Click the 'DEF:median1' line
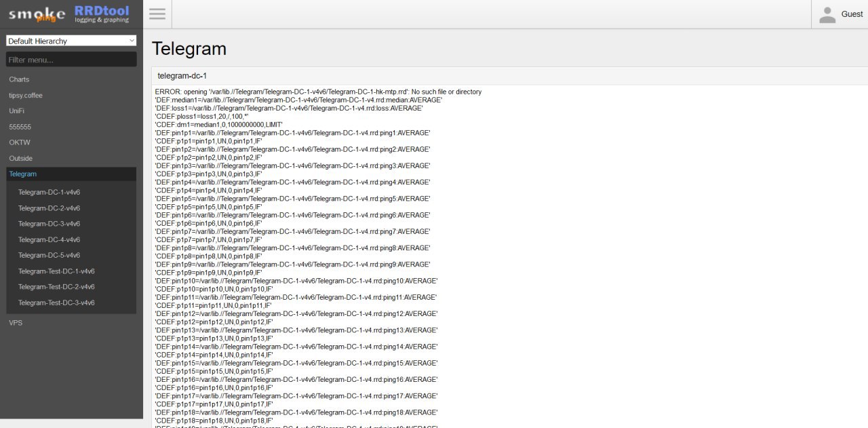 click(298, 100)
